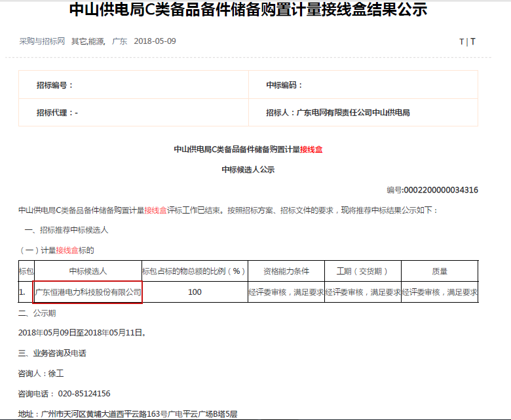Viewport: 511px width, 420px height.
Task: Click the 中标候选人公示 subheading
Action: click(x=248, y=170)
